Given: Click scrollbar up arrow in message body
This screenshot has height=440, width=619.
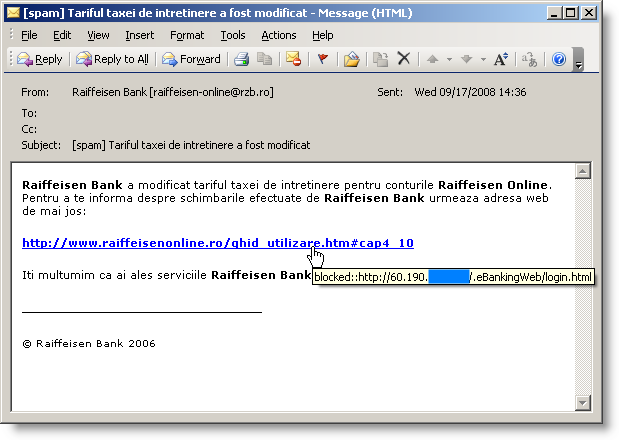Looking at the screenshot, I should pyautogui.click(x=583, y=171).
